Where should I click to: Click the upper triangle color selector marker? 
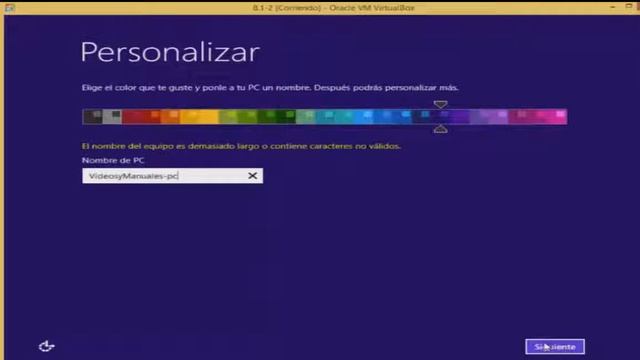(x=440, y=104)
